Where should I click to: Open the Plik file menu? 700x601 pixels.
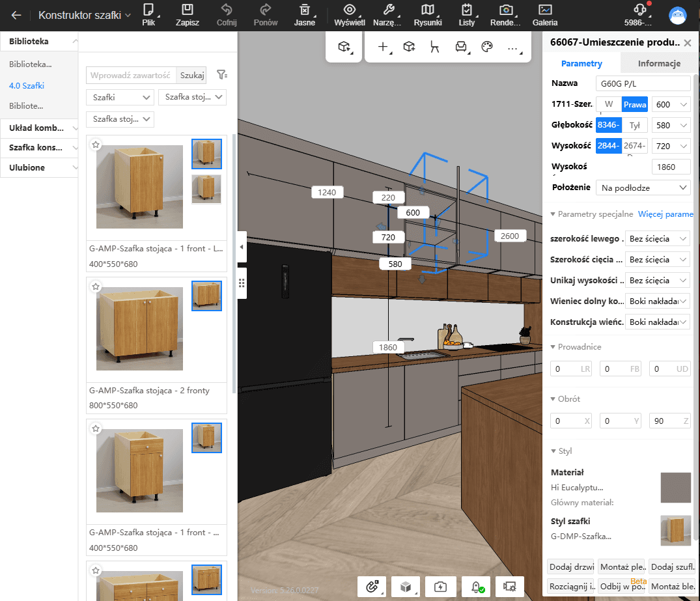click(148, 15)
